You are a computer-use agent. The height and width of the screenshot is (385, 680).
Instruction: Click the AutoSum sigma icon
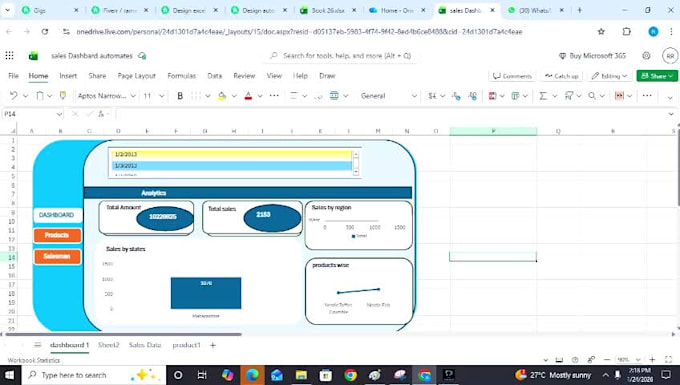(543, 96)
